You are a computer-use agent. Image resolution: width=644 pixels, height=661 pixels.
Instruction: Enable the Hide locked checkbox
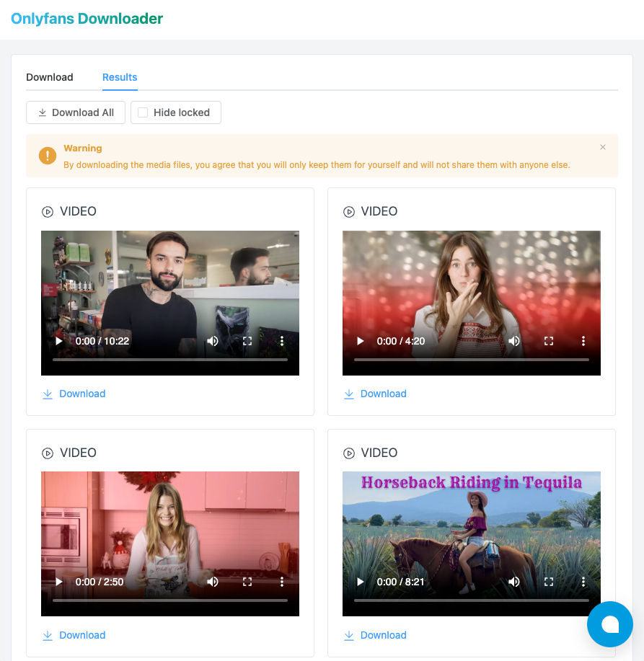(x=142, y=112)
